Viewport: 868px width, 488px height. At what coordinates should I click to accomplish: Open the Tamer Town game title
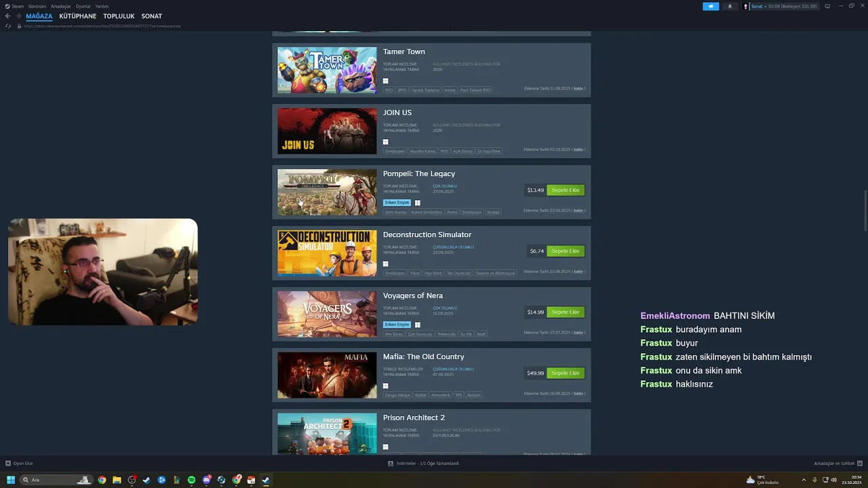404,52
